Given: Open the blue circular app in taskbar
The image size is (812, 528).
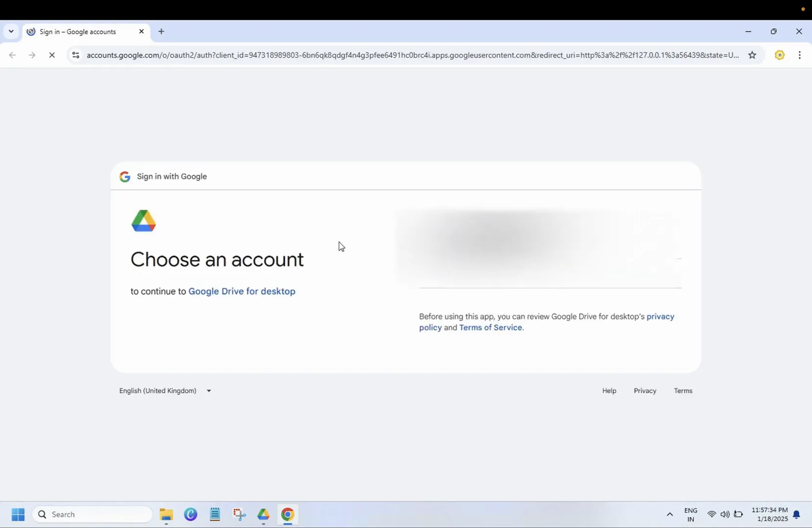Looking at the screenshot, I should pos(191,514).
